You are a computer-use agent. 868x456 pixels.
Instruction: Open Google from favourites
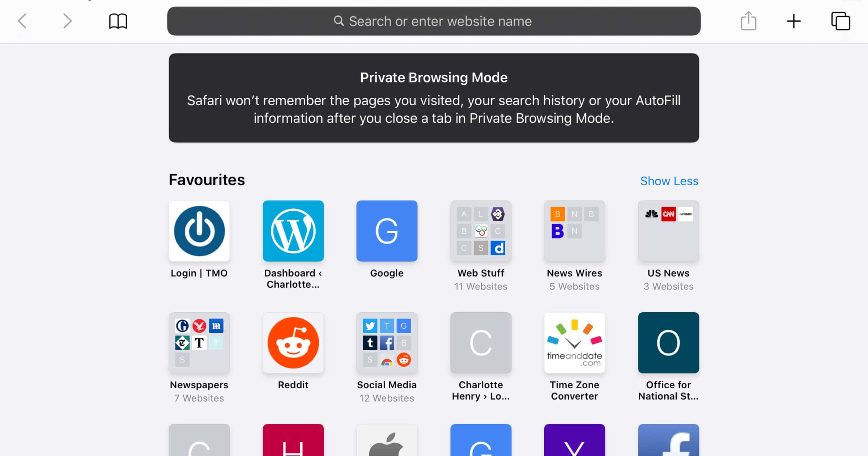[x=387, y=231]
